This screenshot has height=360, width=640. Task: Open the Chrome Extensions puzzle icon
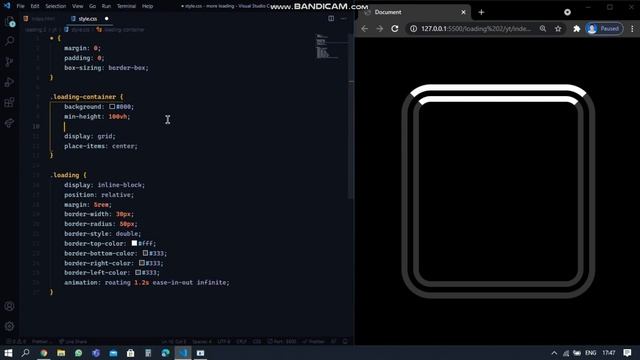pos(576,29)
